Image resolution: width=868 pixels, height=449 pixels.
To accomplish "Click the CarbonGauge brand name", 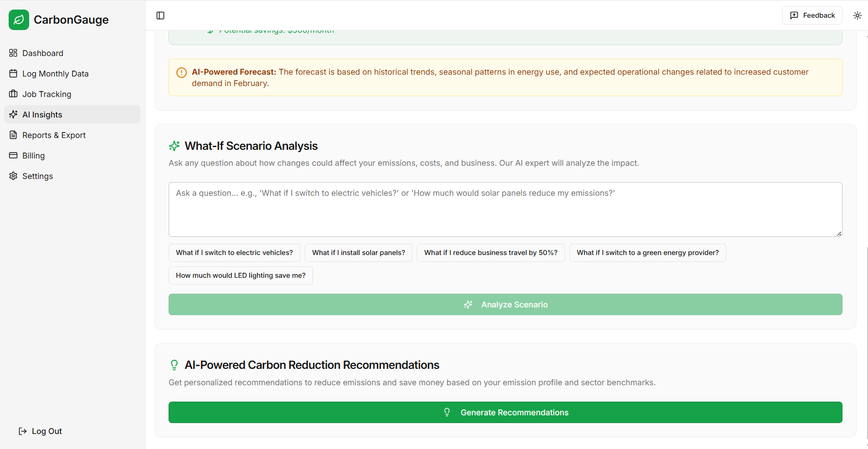I will (x=71, y=20).
